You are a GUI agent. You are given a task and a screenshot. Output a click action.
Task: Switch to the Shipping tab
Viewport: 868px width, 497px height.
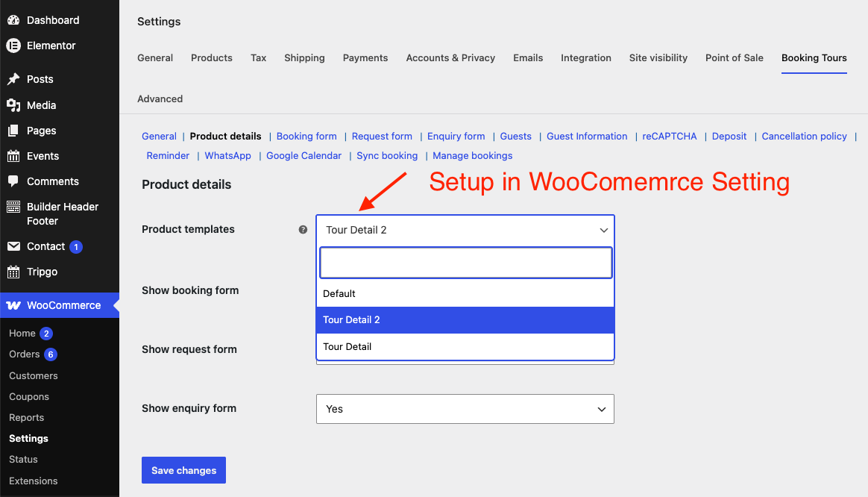point(304,57)
